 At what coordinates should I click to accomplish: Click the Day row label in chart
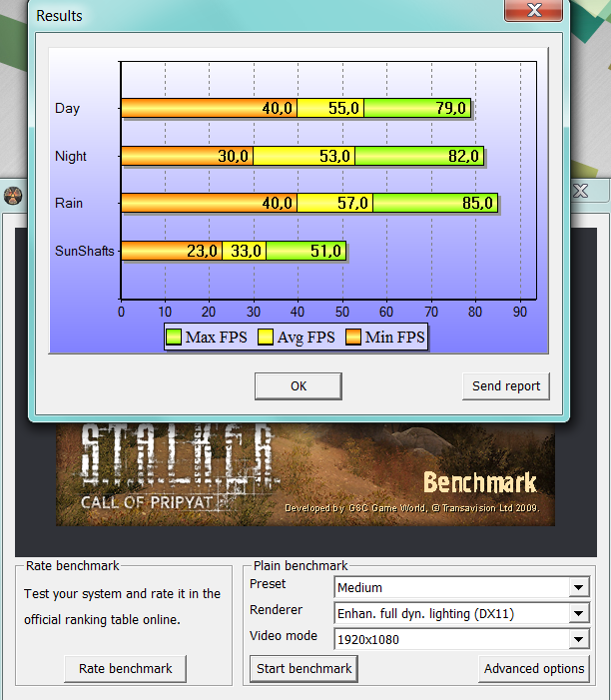68,108
